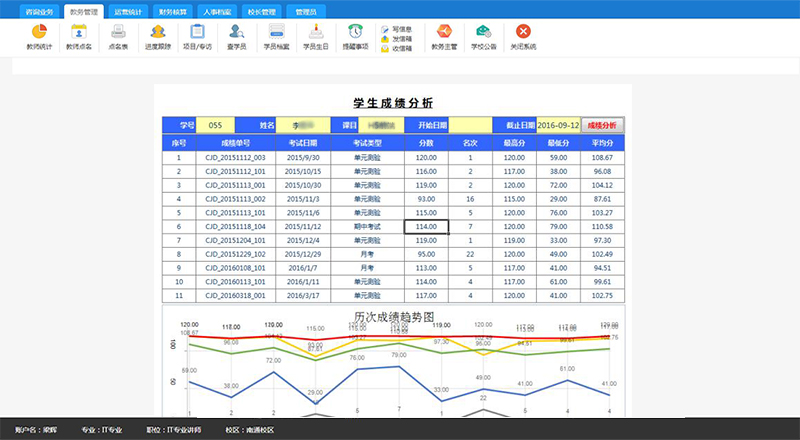
Task: Open 进度跟踪 from the toolbar
Action: point(157,33)
